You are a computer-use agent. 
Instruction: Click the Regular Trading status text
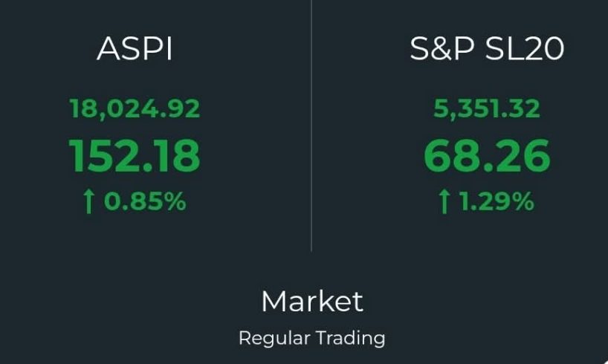(x=312, y=339)
